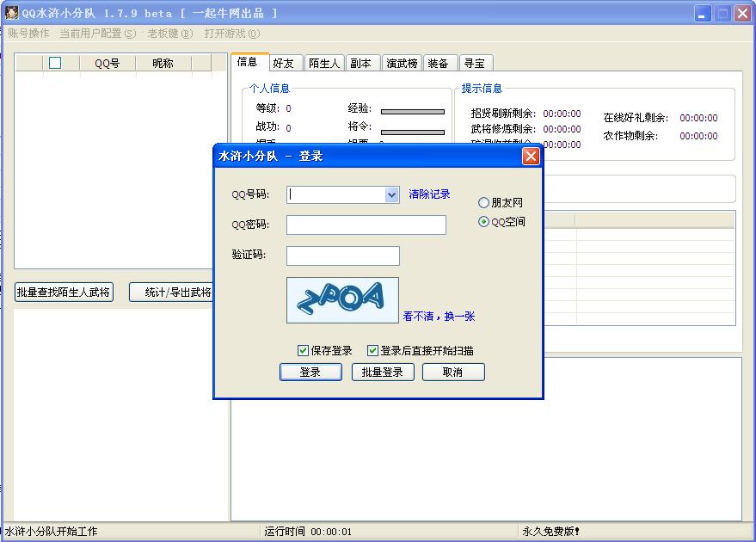Click the 取消 button

click(453, 373)
